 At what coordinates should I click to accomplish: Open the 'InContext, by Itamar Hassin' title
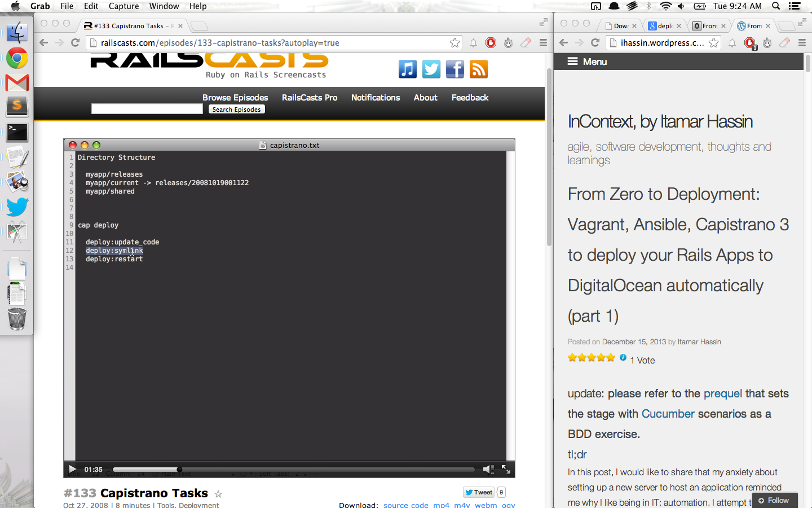tap(660, 121)
